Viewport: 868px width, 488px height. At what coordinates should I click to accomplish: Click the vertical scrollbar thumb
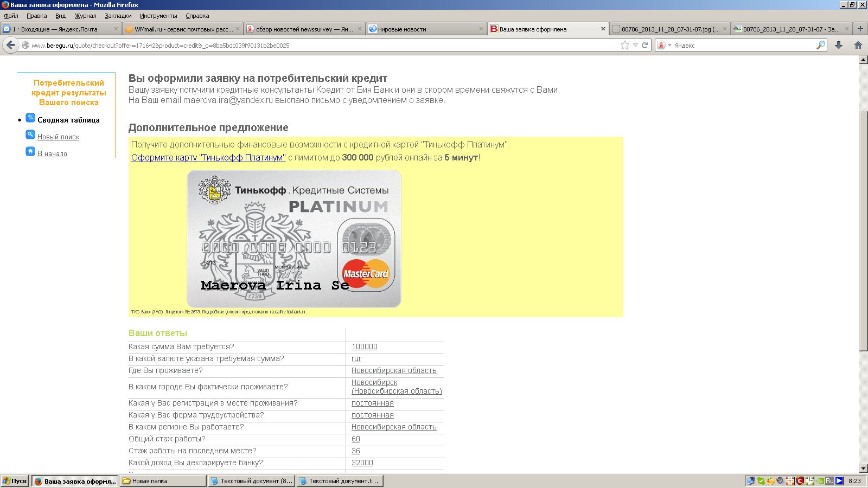tap(864, 231)
